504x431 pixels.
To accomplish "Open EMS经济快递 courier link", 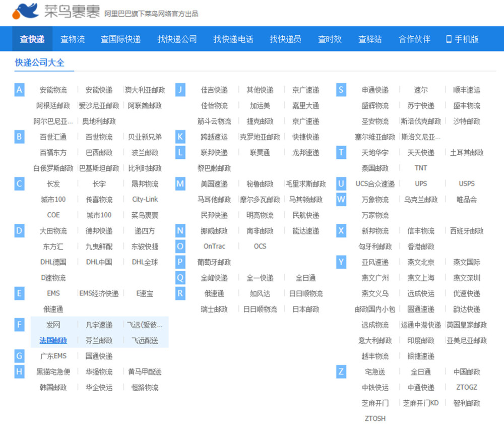I will (99, 293).
